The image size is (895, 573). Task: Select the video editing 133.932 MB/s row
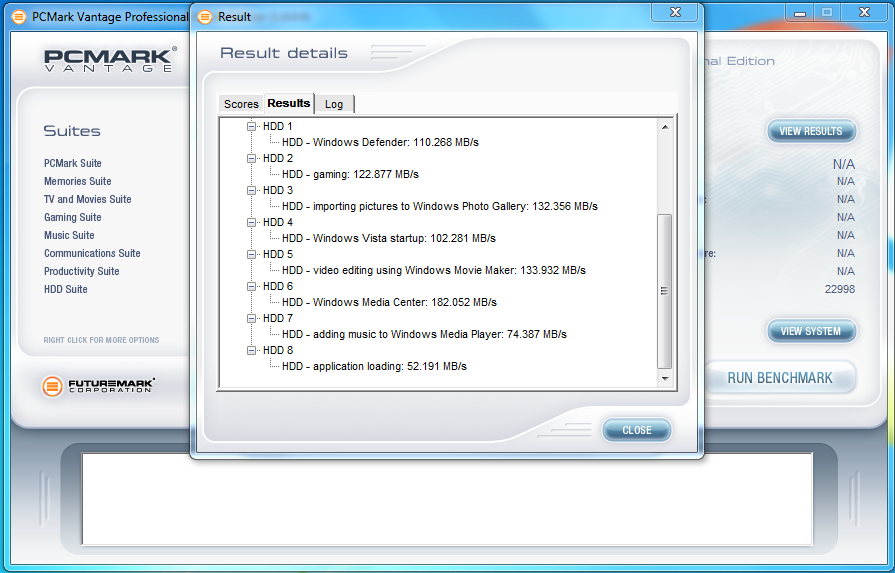[x=434, y=270]
